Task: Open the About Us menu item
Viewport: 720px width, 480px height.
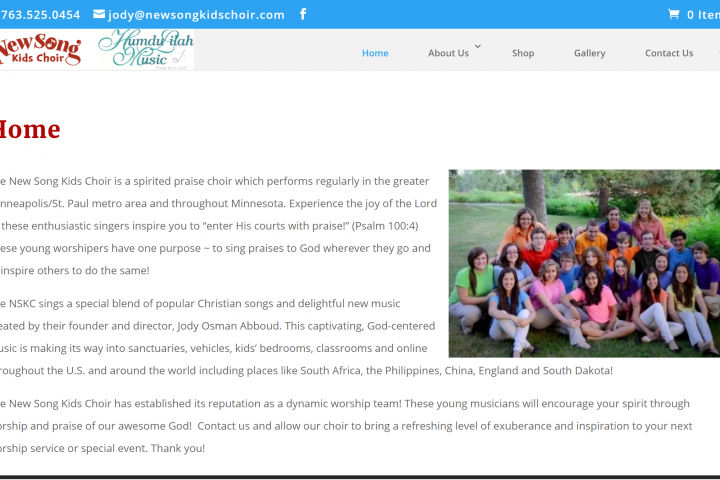Action: click(x=448, y=53)
